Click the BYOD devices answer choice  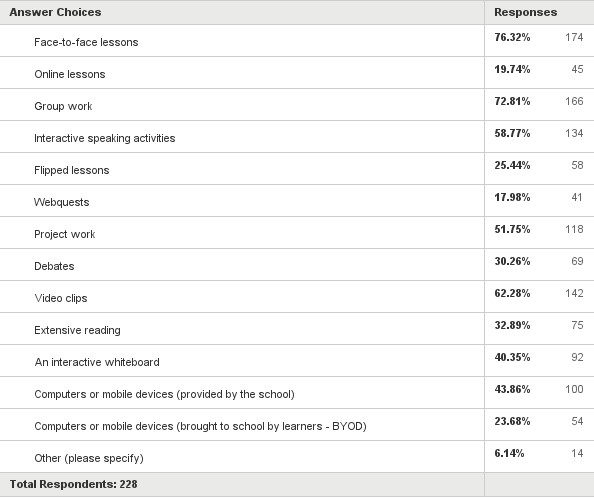pos(200,426)
